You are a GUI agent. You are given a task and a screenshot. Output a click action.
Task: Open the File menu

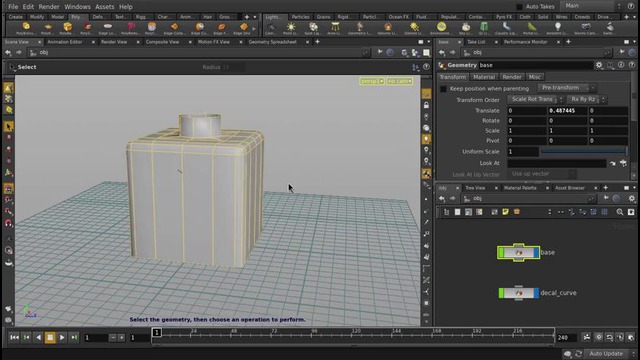click(13, 7)
